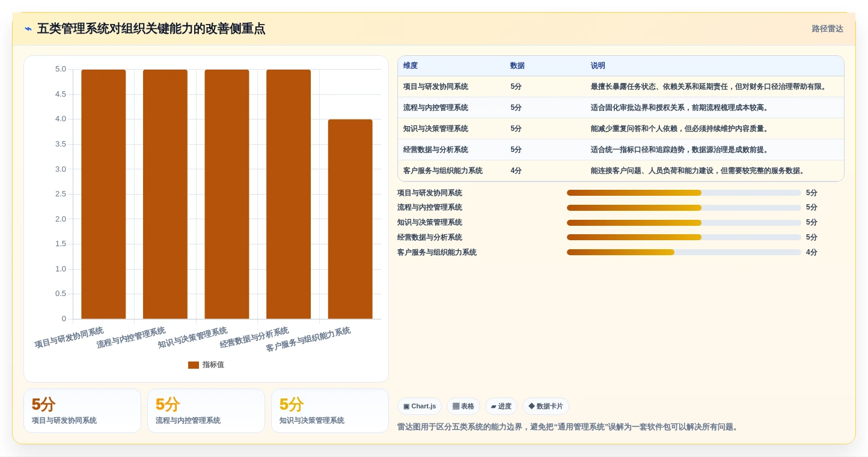Click the Chart.js tag chip
The image size is (868, 457).
[x=420, y=407]
